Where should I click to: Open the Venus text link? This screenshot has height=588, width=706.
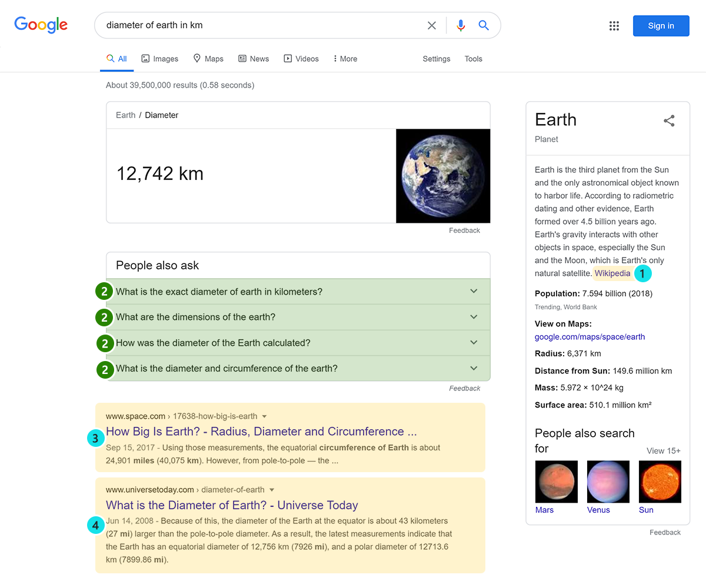[x=598, y=510]
